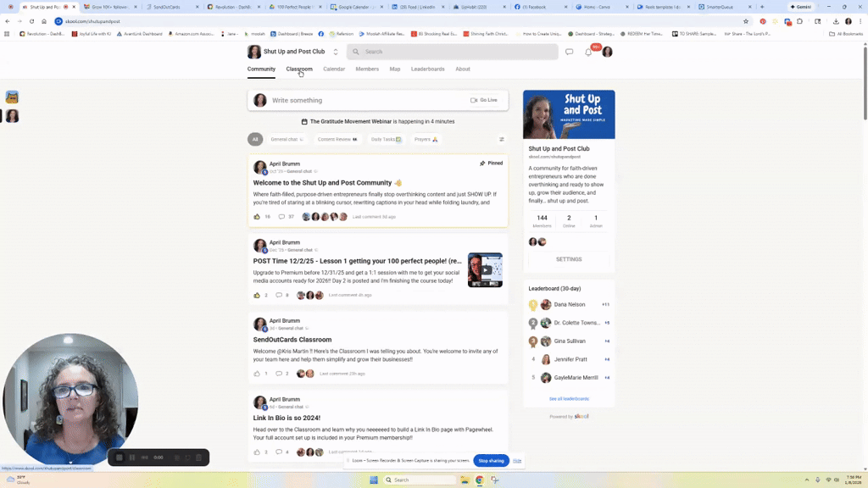
Task: Click the Skool search box
Action: click(x=453, y=52)
